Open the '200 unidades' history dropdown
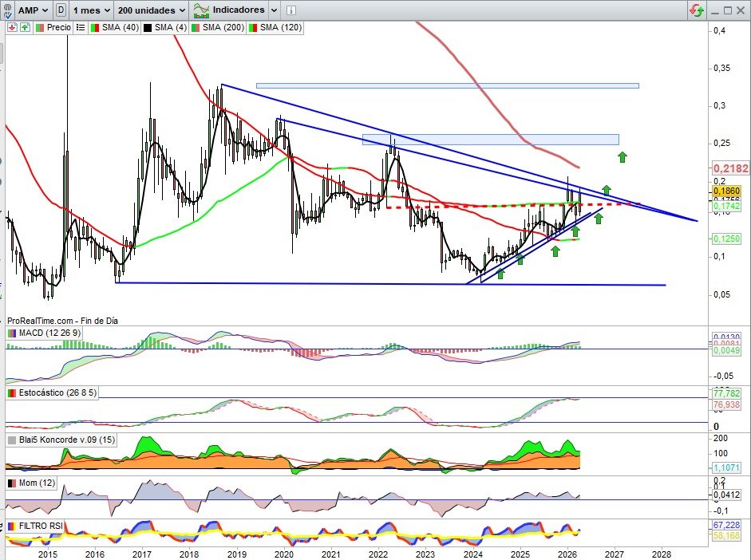 coord(152,10)
